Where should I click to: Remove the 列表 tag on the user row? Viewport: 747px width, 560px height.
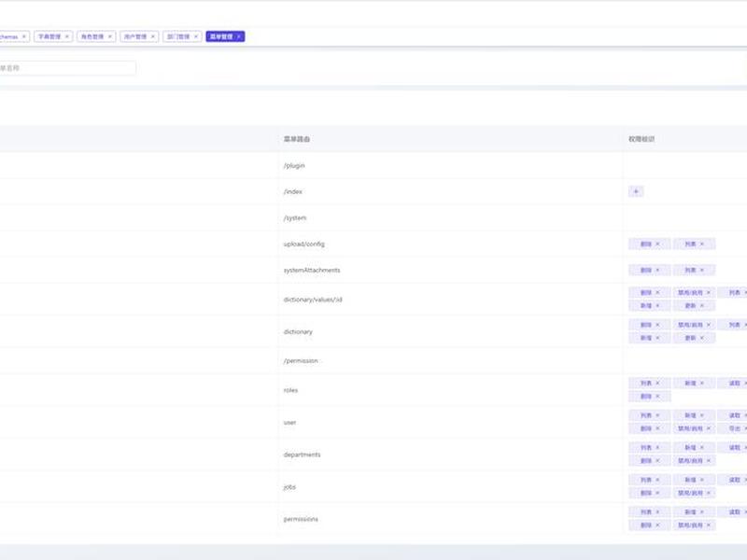[657, 415]
